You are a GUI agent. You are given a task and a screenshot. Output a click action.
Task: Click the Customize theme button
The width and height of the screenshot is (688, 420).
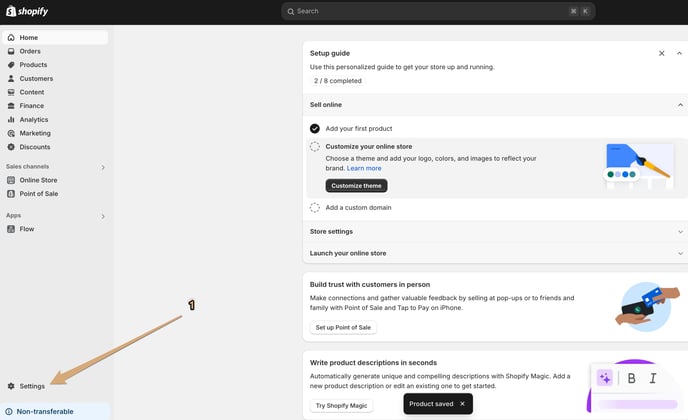[356, 186]
